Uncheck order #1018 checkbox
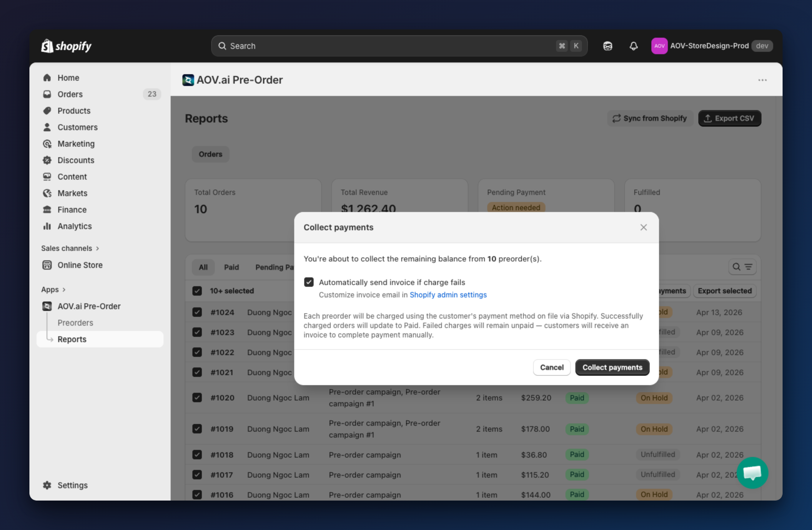 click(x=197, y=455)
